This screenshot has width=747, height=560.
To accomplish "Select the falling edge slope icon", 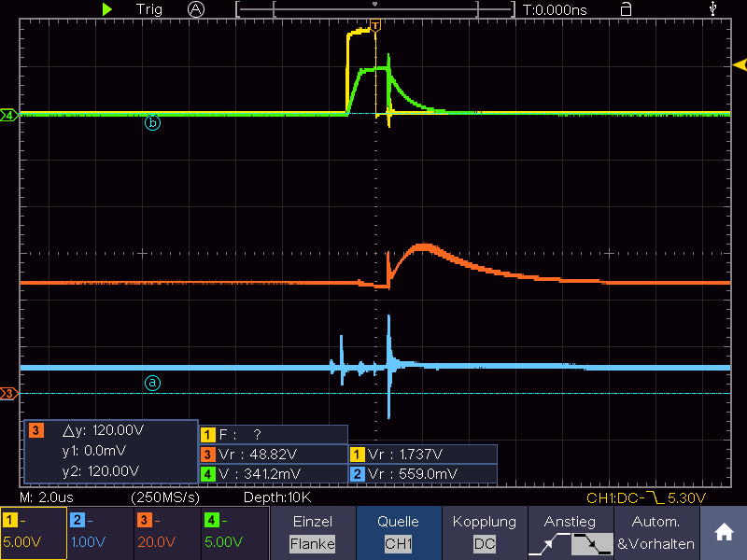I will pyautogui.click(x=592, y=544).
